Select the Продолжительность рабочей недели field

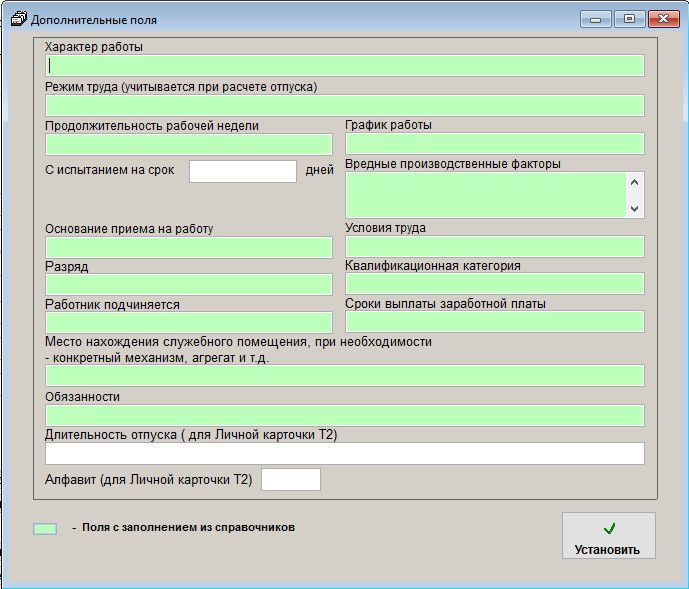[x=189, y=145]
